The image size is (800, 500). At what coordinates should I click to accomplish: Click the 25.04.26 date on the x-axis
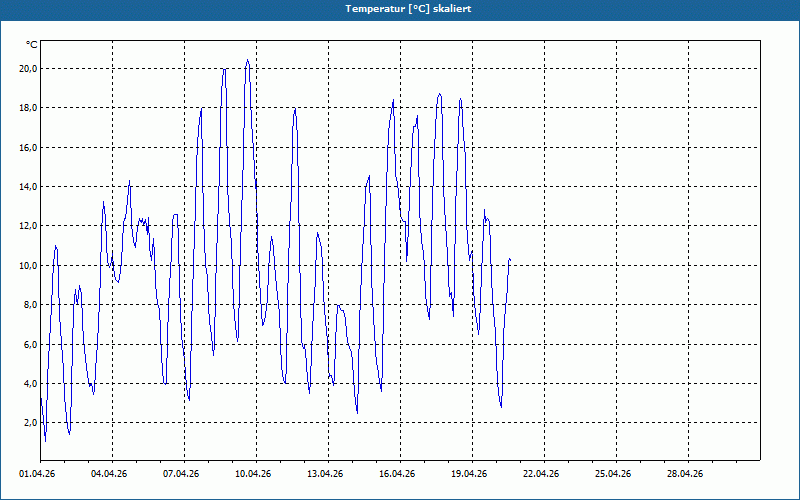(614, 474)
